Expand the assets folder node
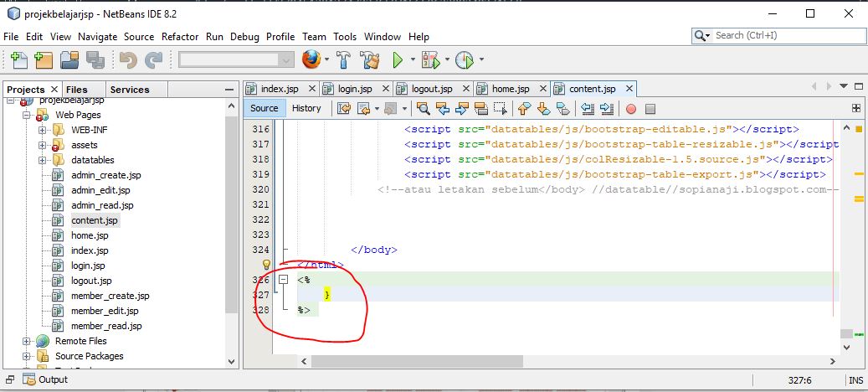 pyautogui.click(x=42, y=145)
